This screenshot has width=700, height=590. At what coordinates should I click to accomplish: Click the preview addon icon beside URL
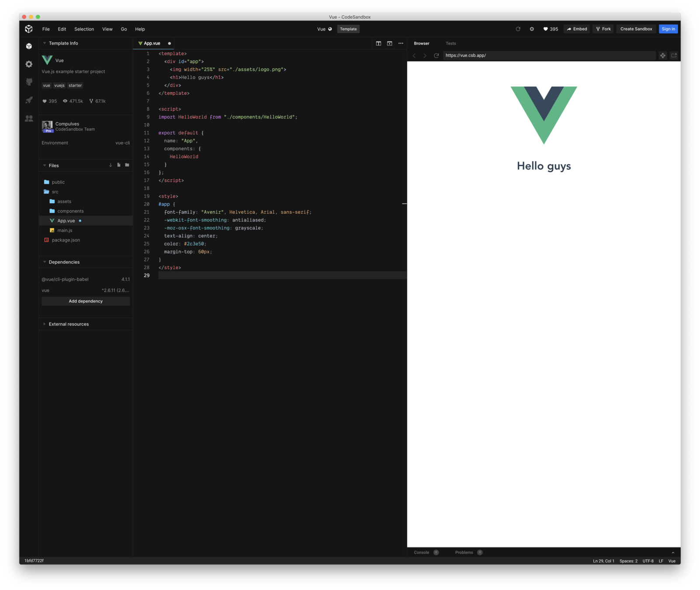coord(663,56)
